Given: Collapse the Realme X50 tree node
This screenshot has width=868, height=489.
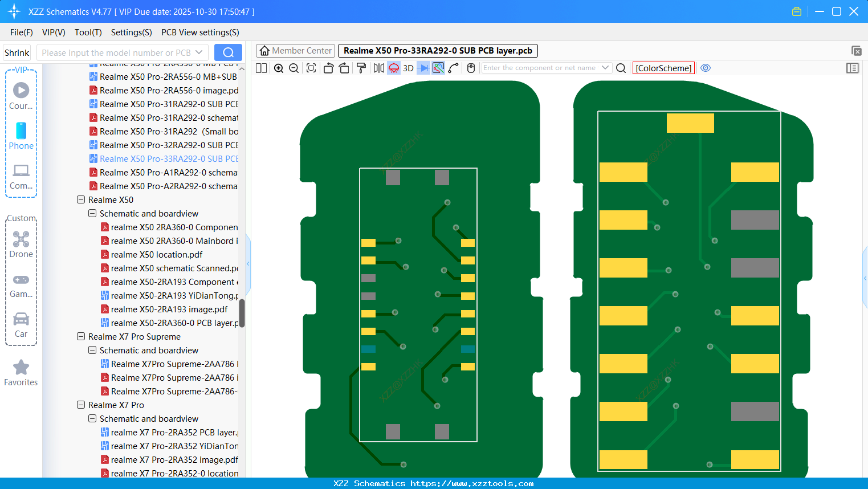Looking at the screenshot, I should (81, 199).
